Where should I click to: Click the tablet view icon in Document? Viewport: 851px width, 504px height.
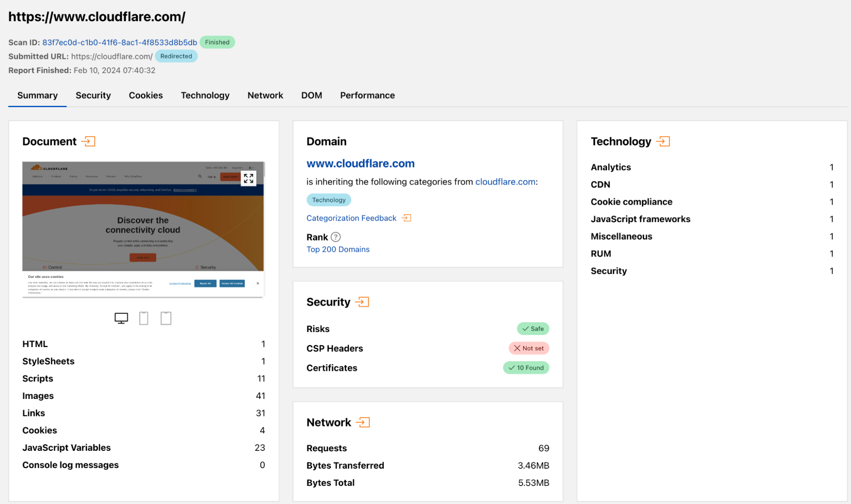(166, 318)
